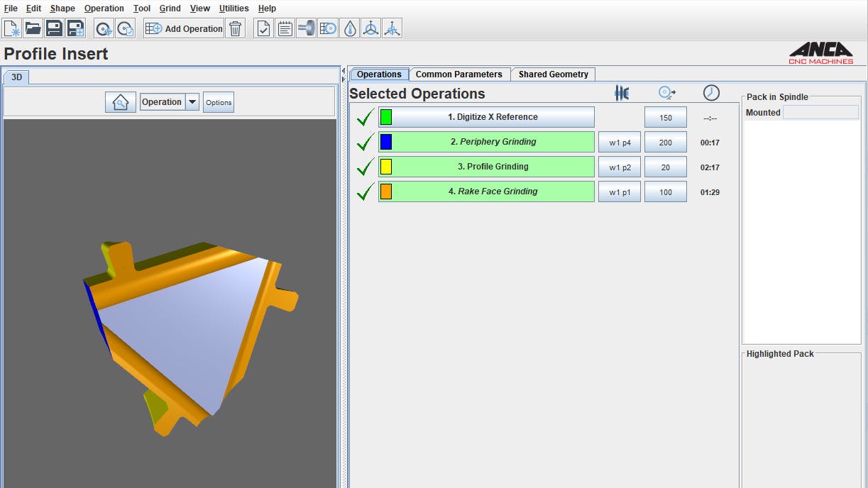Open the 3. Profile Grinding operation
868x488 pixels.
click(x=493, y=167)
